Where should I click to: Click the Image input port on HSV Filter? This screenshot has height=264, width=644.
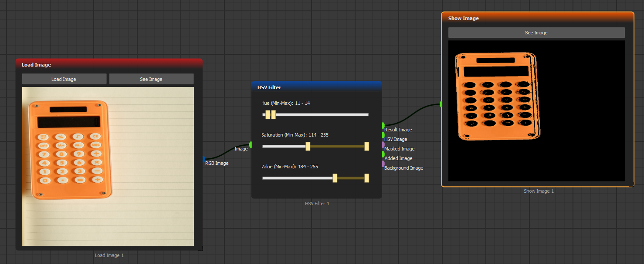click(x=251, y=144)
